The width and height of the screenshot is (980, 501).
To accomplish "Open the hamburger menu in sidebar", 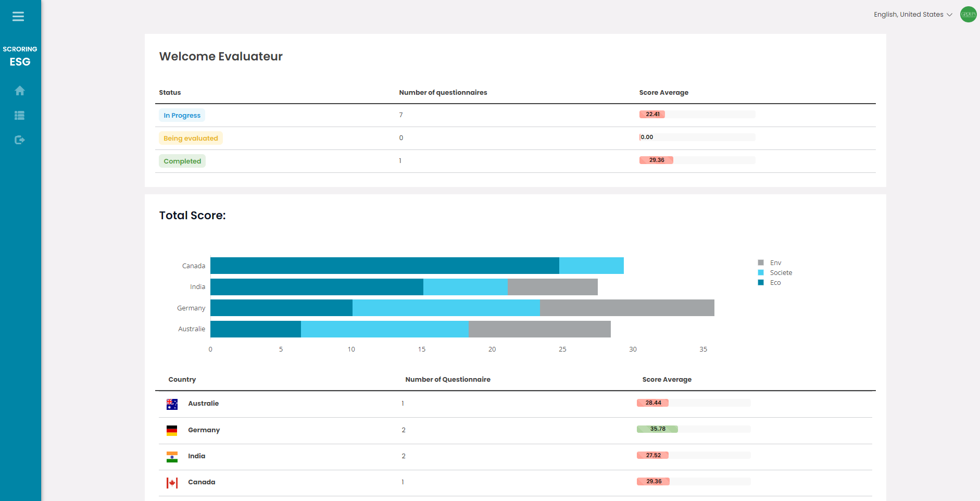I will (18, 17).
